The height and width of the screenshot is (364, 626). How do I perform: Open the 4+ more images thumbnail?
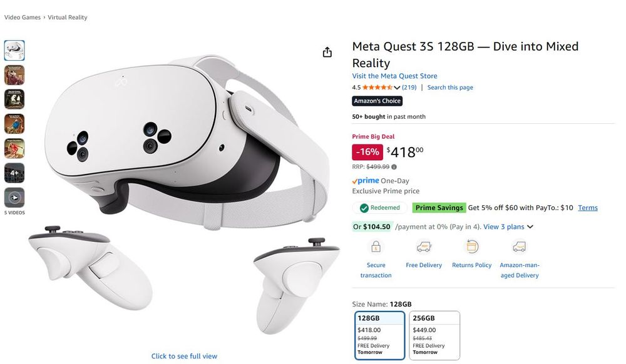[x=14, y=173]
